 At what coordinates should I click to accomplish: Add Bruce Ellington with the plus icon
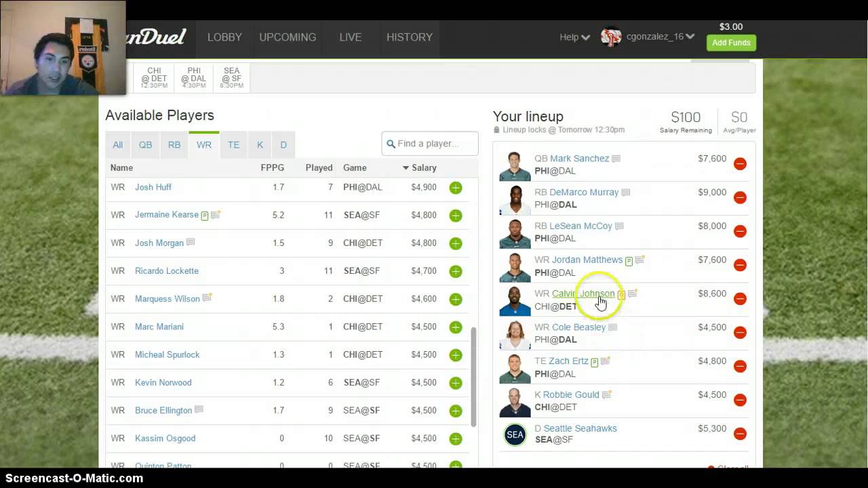456,411
